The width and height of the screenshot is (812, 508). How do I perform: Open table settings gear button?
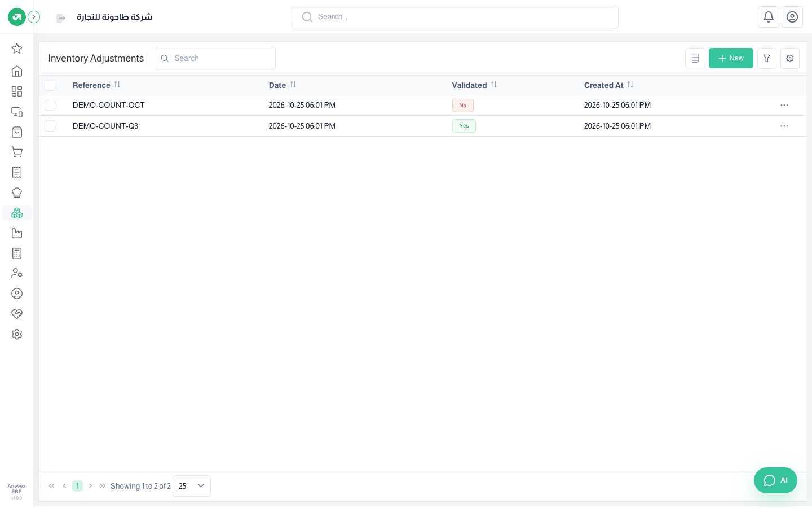[x=790, y=58]
